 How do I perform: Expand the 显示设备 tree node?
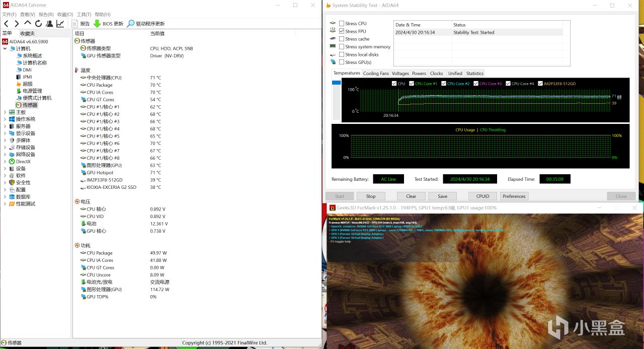[x=5, y=133]
